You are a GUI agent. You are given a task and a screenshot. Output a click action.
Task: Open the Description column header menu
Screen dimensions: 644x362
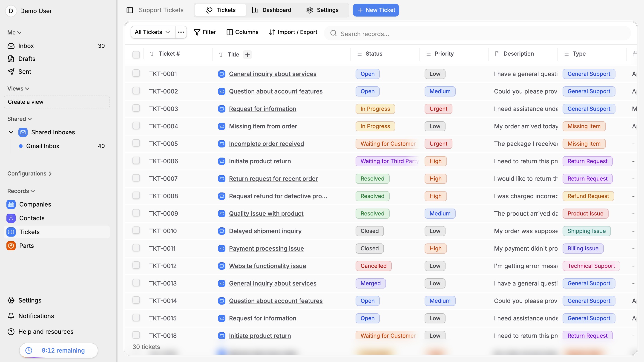[x=523, y=54]
